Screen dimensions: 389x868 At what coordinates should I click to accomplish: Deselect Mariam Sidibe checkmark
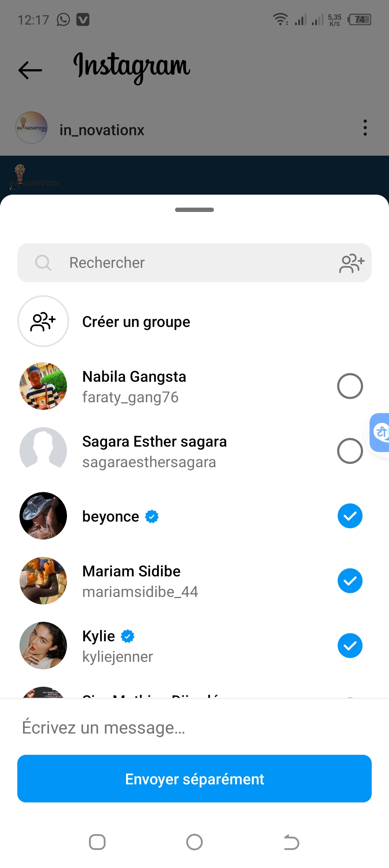coord(350,581)
